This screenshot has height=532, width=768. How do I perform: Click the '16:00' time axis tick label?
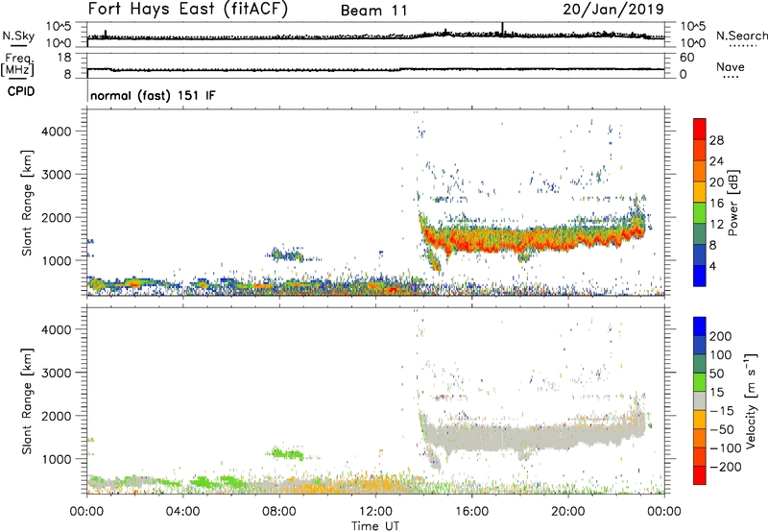point(471,512)
